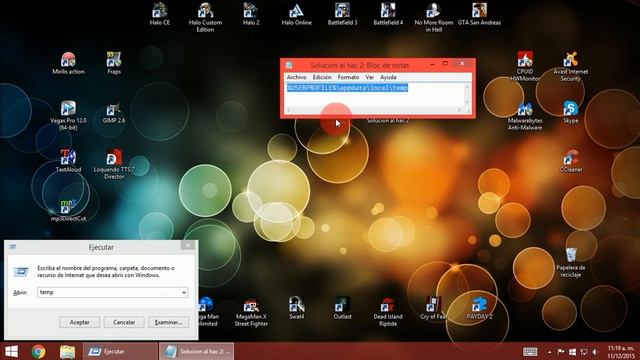The width and height of the screenshot is (640, 360).
Task: Select the PAYDAY 2 desktop icon
Action: [480, 308]
